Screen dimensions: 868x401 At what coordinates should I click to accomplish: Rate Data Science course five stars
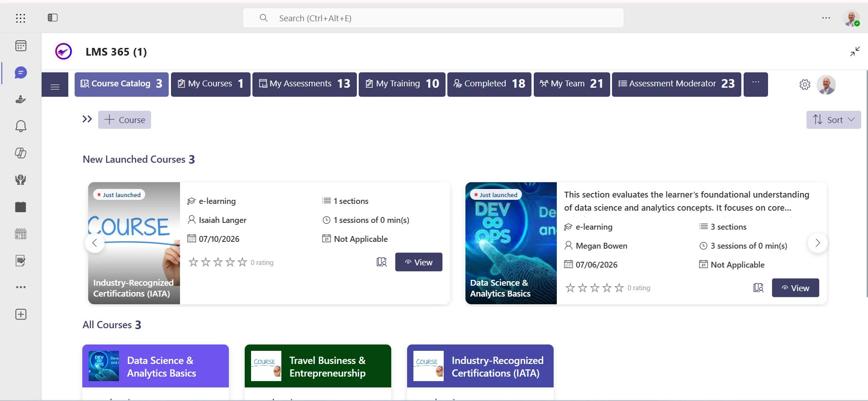pyautogui.click(x=619, y=288)
